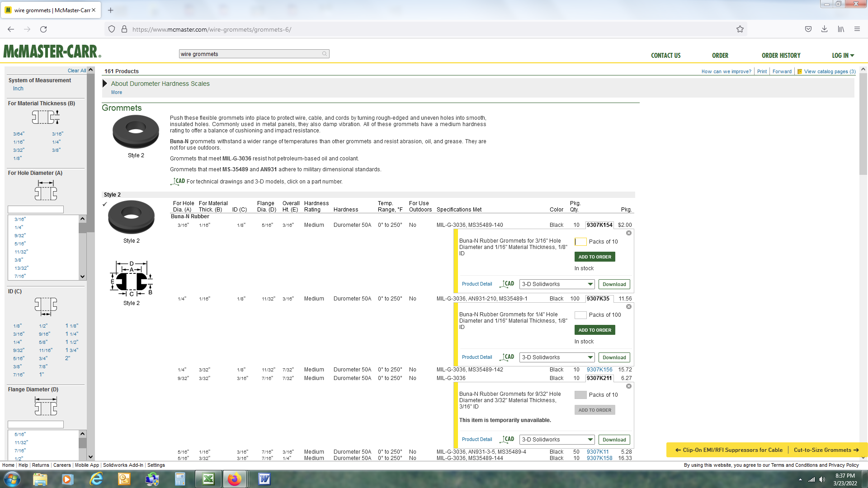Click CAD icon in 9307K154 panel
This screenshot has width=868, height=488.
(x=507, y=284)
